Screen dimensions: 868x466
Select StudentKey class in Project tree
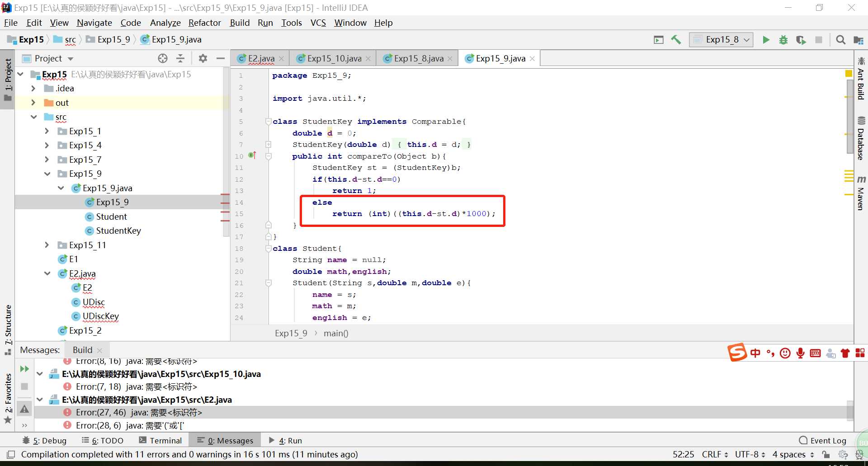click(118, 231)
